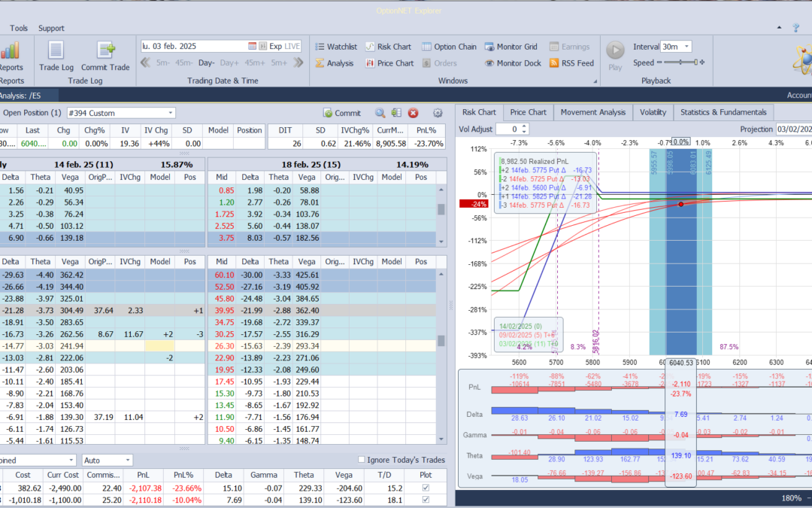The height and width of the screenshot is (508, 812).
Task: Adjust the playback Speed slider
Action: (x=680, y=63)
